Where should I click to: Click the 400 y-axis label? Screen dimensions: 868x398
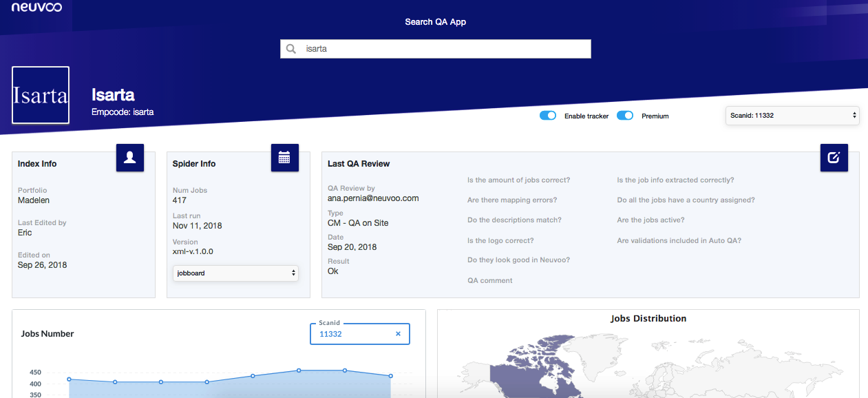point(35,384)
